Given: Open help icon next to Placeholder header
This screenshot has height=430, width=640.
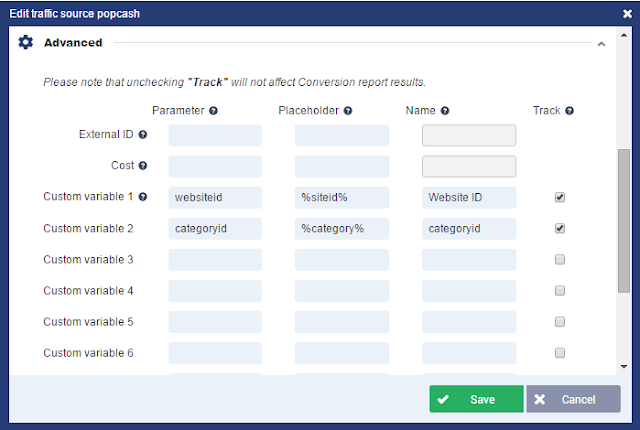Looking at the screenshot, I should point(348,111).
